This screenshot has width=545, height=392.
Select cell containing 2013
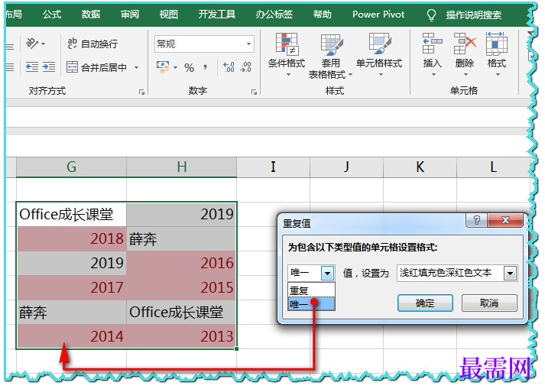pyautogui.click(x=181, y=336)
